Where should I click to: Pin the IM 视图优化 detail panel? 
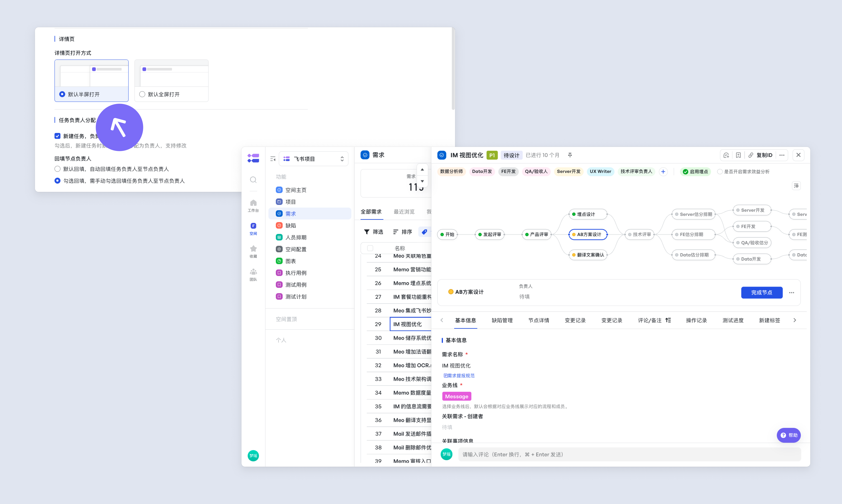click(x=570, y=155)
